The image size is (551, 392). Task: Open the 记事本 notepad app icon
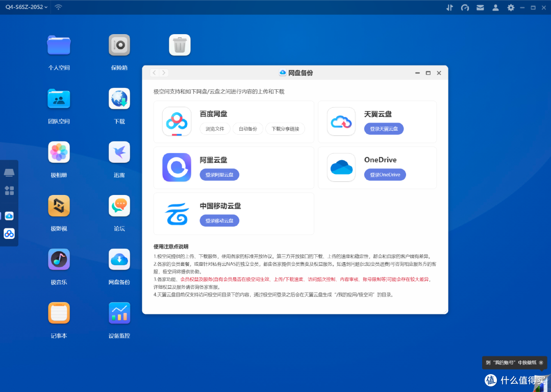pos(59,313)
